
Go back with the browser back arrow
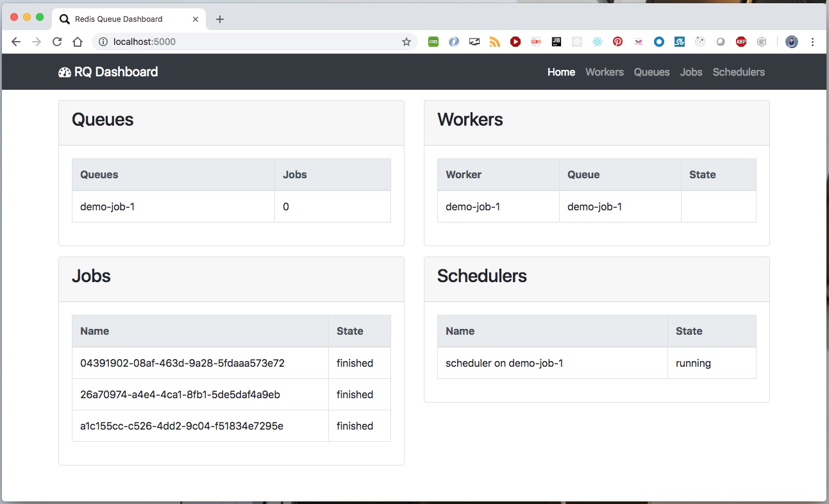[x=16, y=42]
